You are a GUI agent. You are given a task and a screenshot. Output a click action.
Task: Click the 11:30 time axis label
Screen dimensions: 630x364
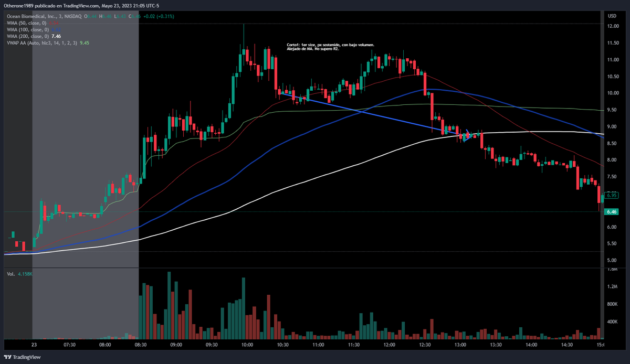[354, 345]
